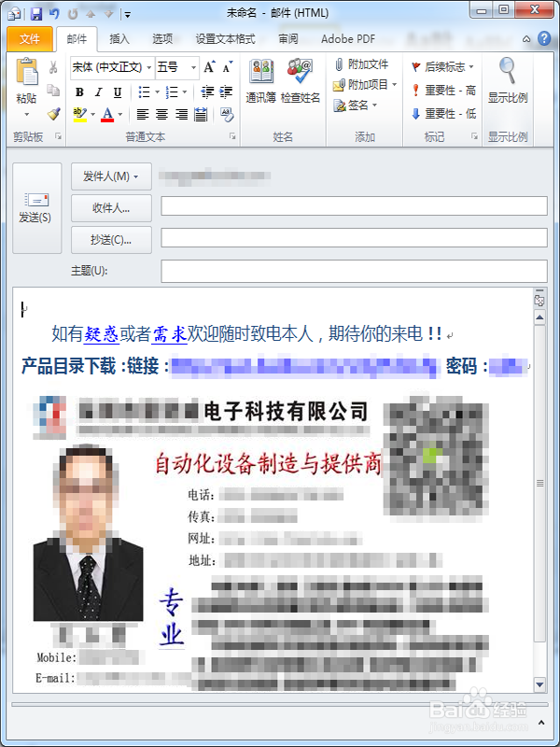The height and width of the screenshot is (747, 560).
Task: Set 重要性 - 低 low importance
Action: point(443,113)
